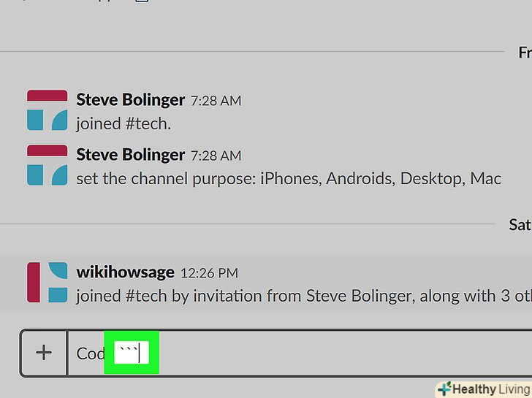Viewport: 532px width, 398px height.
Task: Select Steve Bolinger's "joined #tech." message text
Action: (123, 123)
